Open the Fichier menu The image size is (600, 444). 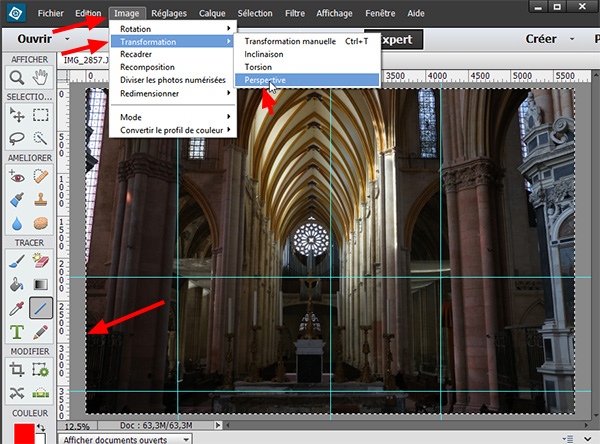(51, 13)
